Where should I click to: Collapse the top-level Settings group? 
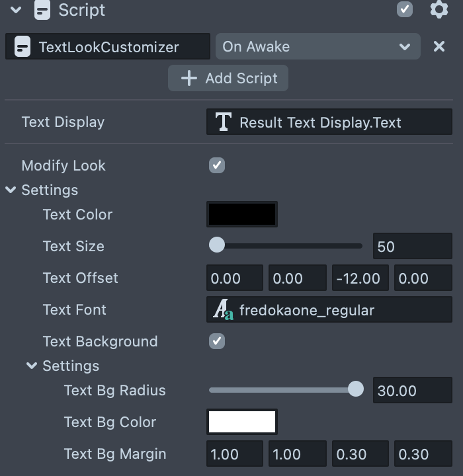pos(11,190)
